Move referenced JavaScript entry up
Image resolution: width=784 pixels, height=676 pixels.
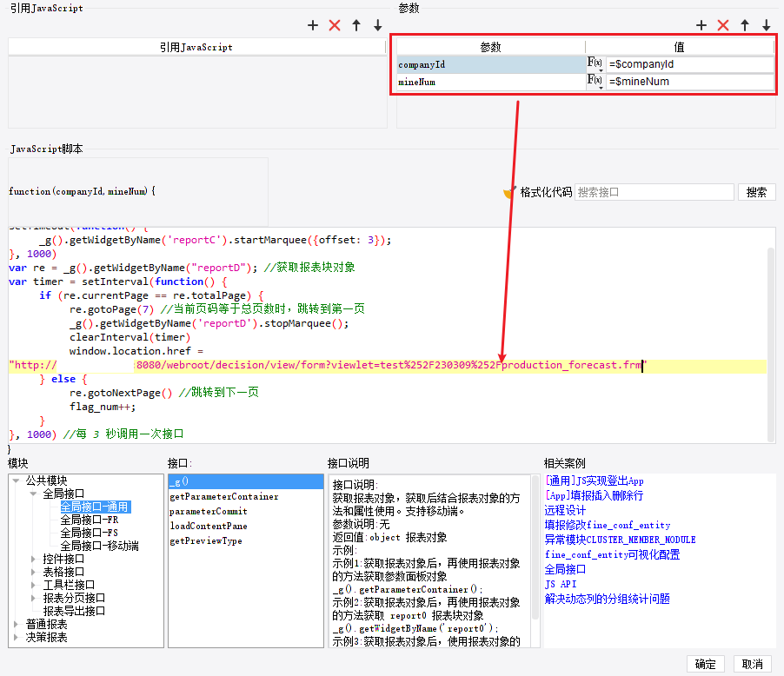point(356,25)
